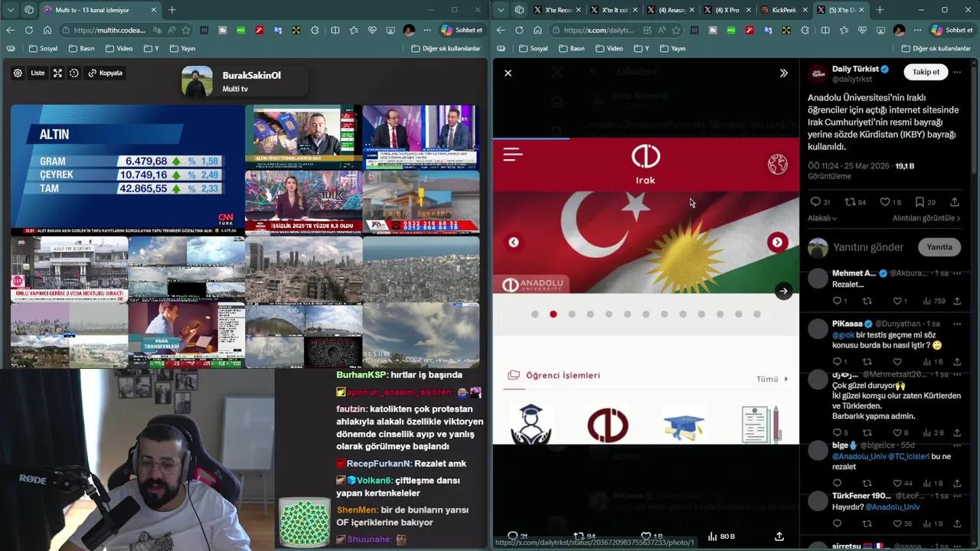The image size is (980, 551).
Task: Focus the Yanıtını gönder reply field
Action: 868,247
